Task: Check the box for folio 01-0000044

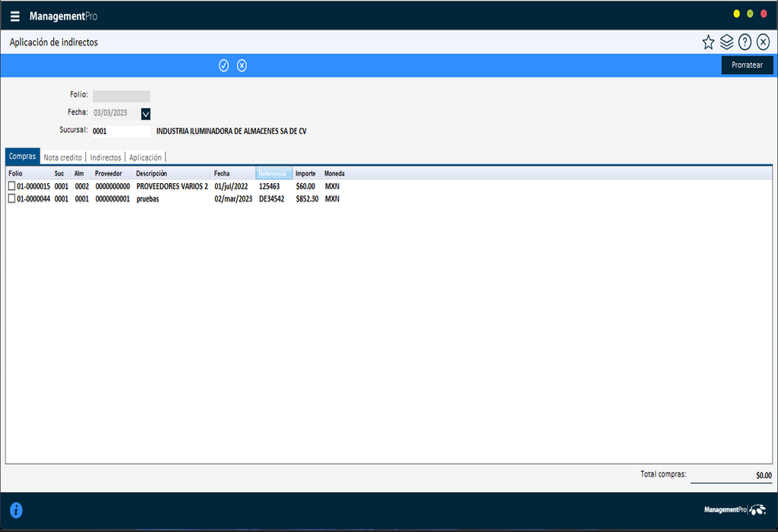Action: pyautogui.click(x=11, y=199)
